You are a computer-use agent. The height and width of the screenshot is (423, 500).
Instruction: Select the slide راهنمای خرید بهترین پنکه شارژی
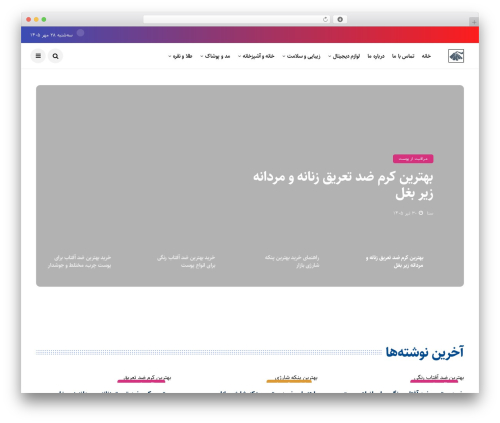pyautogui.click(x=292, y=261)
